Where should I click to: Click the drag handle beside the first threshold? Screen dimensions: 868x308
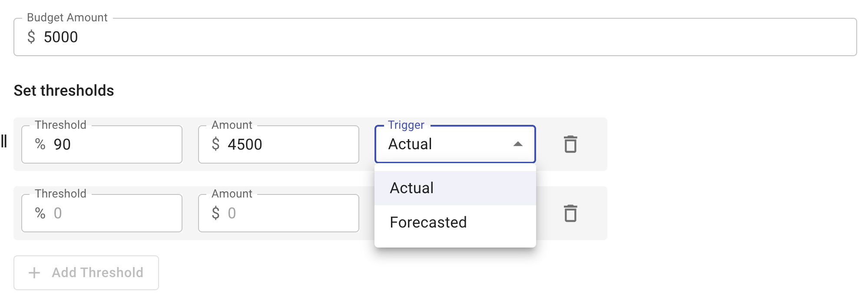coord(4,141)
